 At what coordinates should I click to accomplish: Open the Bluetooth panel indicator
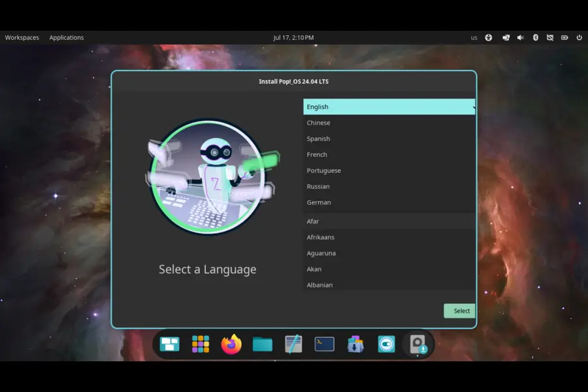tap(536, 37)
